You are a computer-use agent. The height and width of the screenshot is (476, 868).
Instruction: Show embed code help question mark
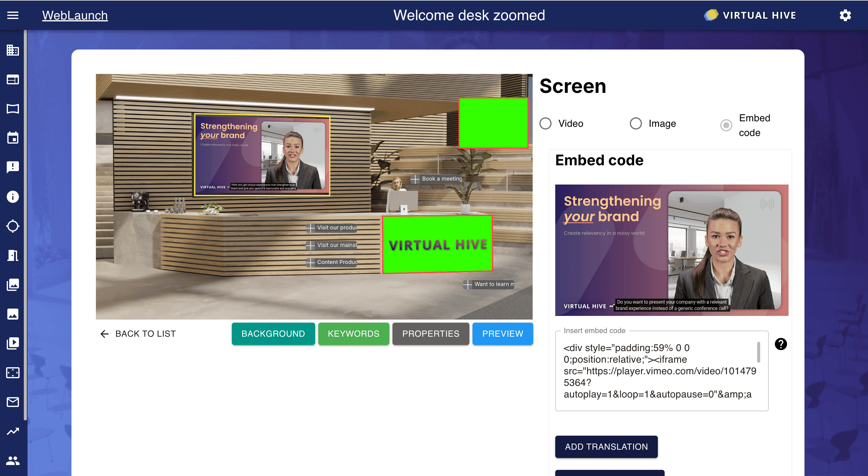coord(781,344)
